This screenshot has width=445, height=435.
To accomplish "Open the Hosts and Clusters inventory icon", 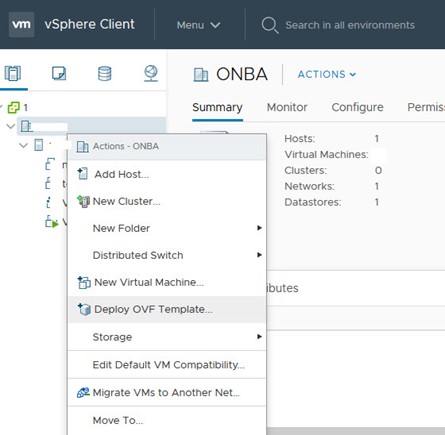I will click(13, 73).
